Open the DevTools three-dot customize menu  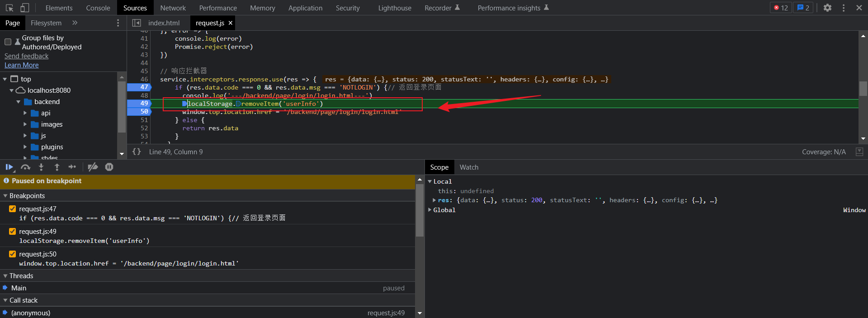pos(844,8)
